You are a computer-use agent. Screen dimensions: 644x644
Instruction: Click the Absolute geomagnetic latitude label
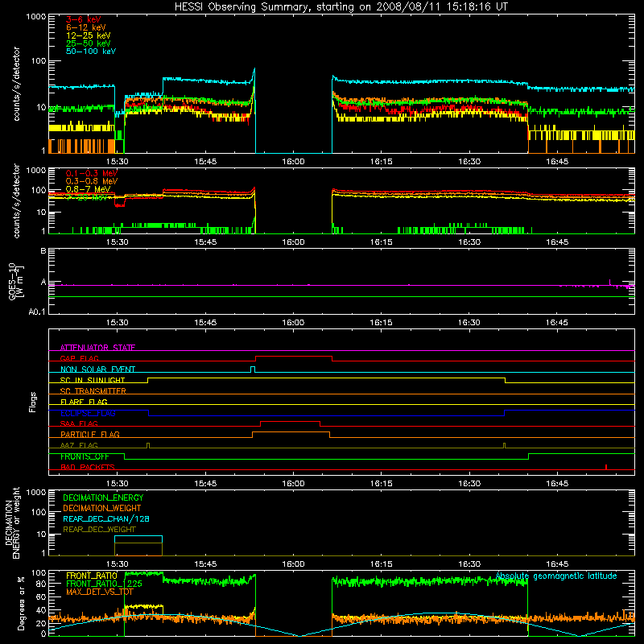pyautogui.click(x=556, y=576)
